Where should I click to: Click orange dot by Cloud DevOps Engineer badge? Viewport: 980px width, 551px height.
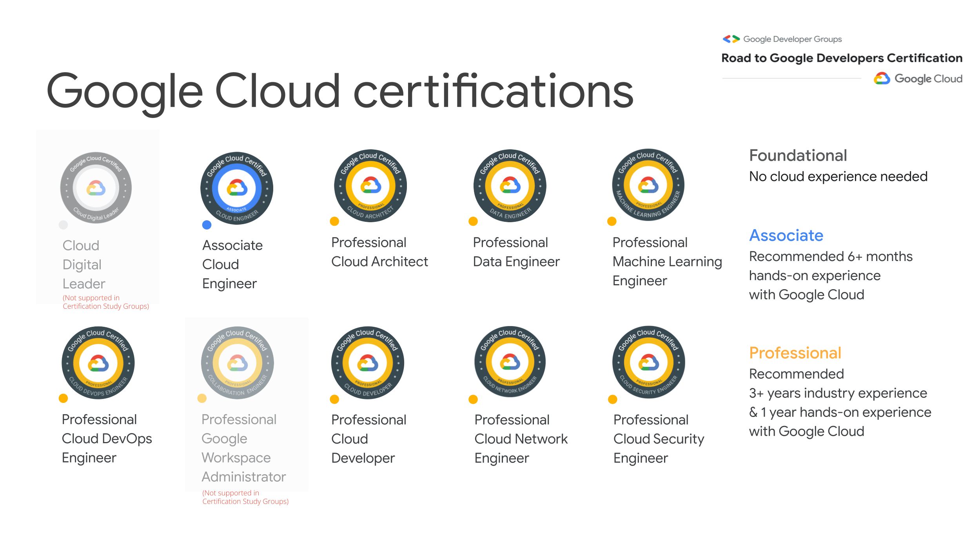pos(64,399)
